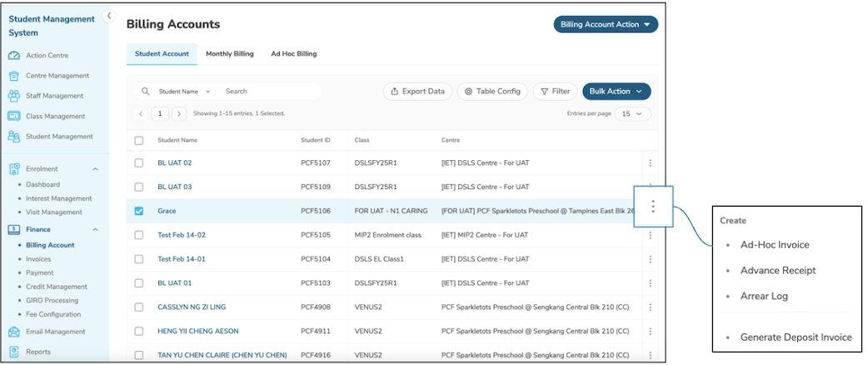Viewport: 868px width, 365px height.
Task: Click the Reports icon in sidebar
Action: (x=14, y=352)
